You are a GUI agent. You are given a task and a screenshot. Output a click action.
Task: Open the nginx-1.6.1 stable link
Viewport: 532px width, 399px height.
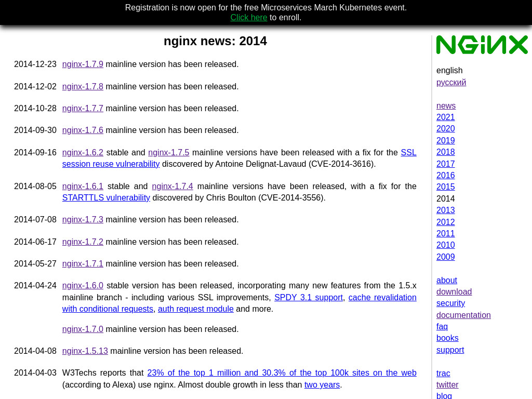(x=83, y=187)
